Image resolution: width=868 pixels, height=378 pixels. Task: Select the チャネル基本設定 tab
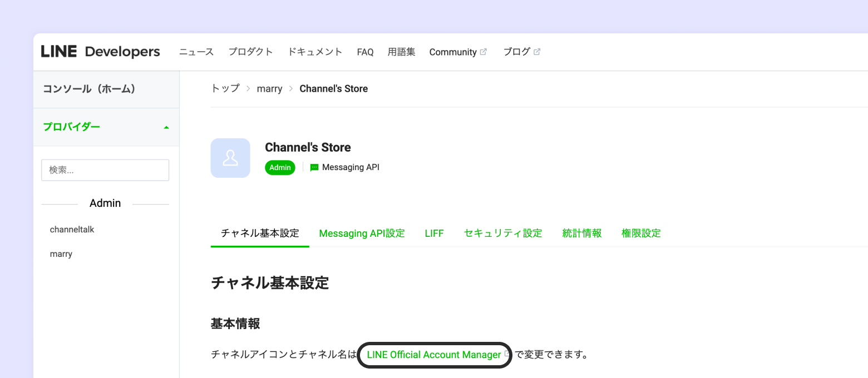click(x=260, y=233)
